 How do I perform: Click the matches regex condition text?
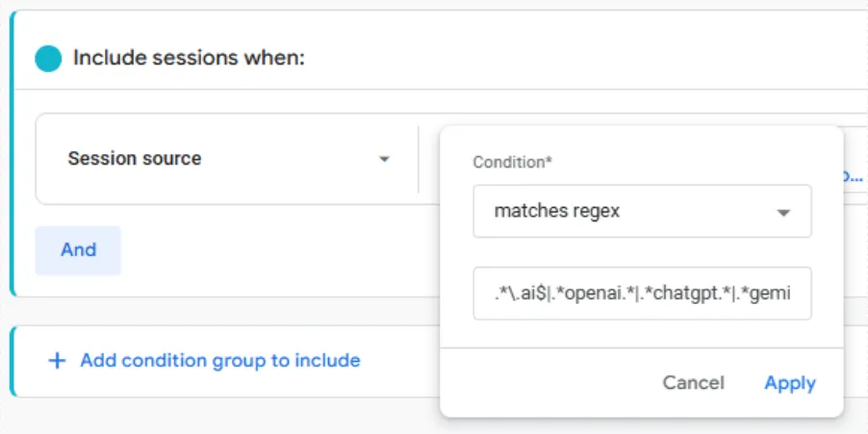557,211
